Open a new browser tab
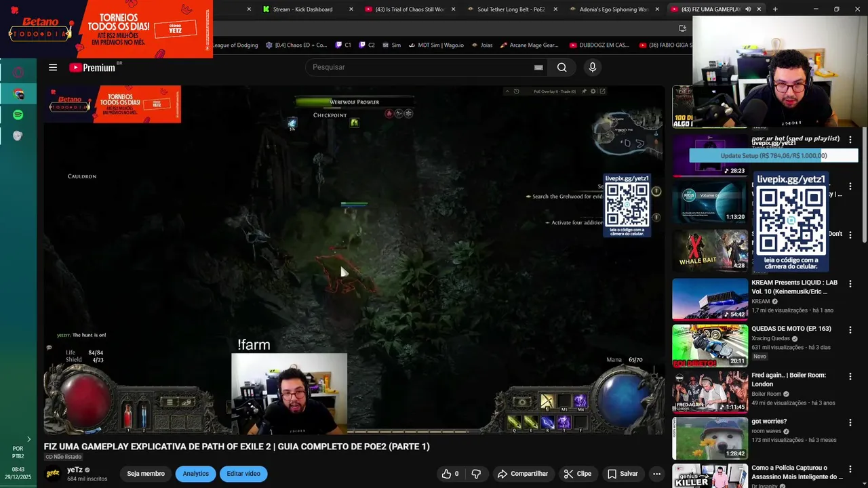The width and height of the screenshot is (868, 488). tap(775, 9)
